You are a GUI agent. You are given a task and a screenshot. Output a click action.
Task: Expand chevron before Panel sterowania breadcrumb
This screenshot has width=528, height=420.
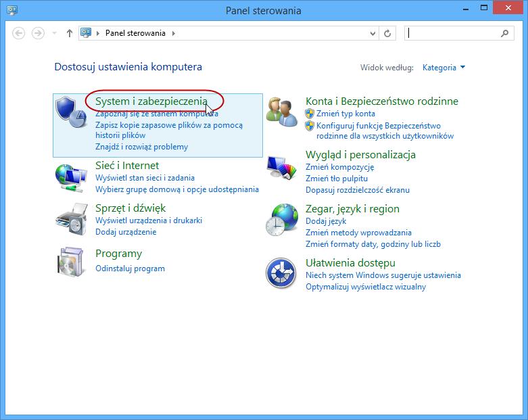click(x=98, y=33)
